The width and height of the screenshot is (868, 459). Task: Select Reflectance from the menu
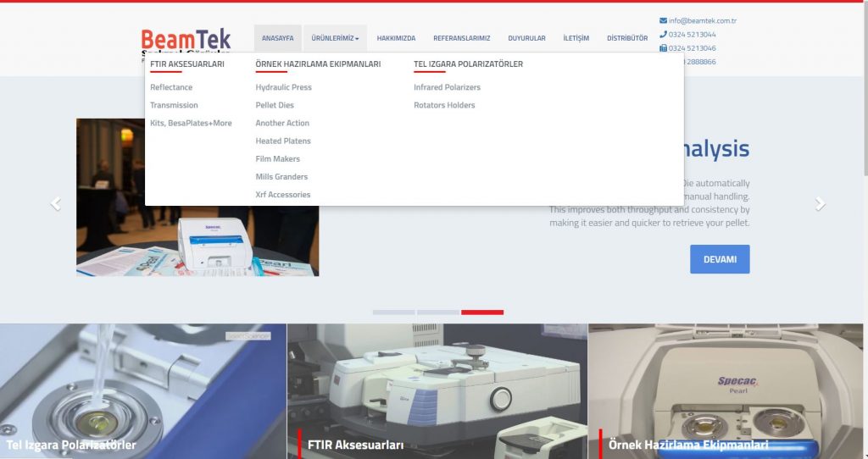[171, 87]
